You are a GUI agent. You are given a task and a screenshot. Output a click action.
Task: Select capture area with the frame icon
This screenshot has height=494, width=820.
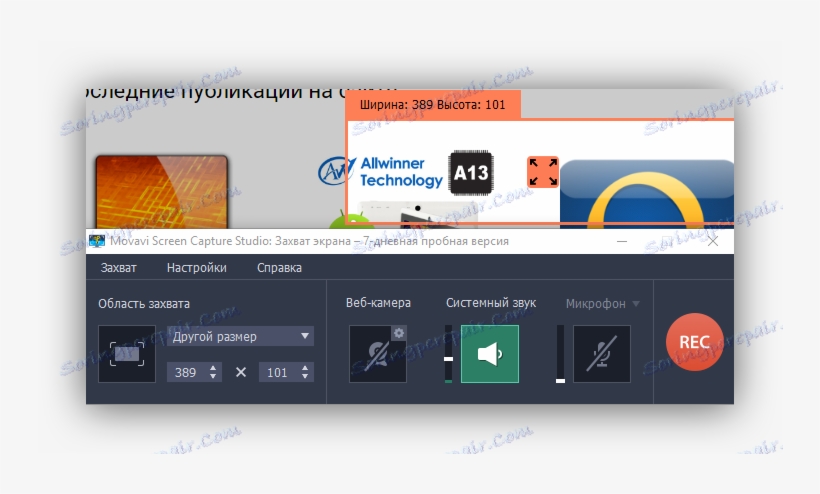127,354
